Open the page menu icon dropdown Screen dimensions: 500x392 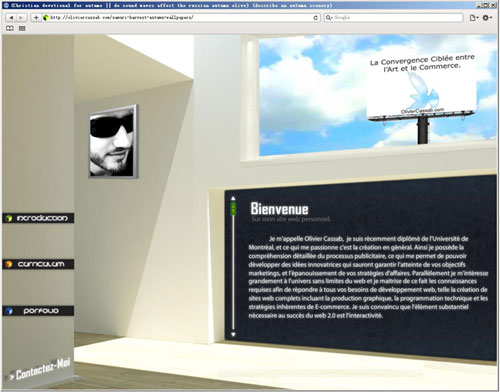[x=474, y=18]
